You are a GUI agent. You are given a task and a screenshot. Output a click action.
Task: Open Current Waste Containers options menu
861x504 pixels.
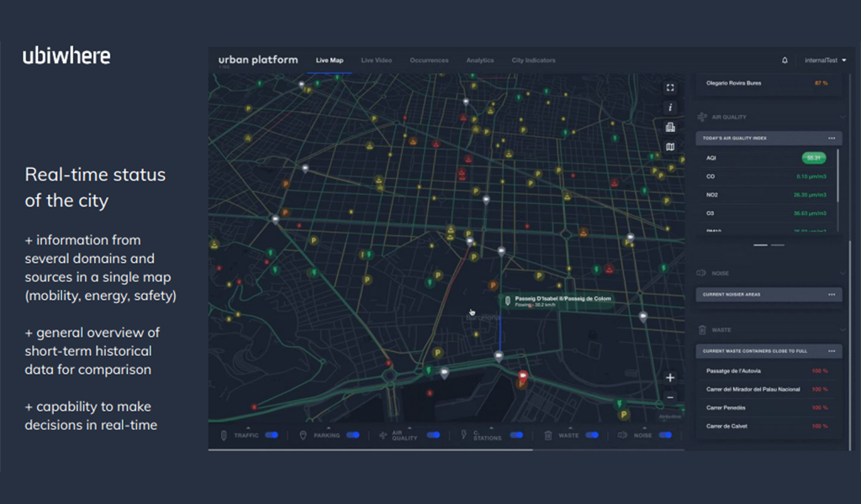click(x=832, y=351)
